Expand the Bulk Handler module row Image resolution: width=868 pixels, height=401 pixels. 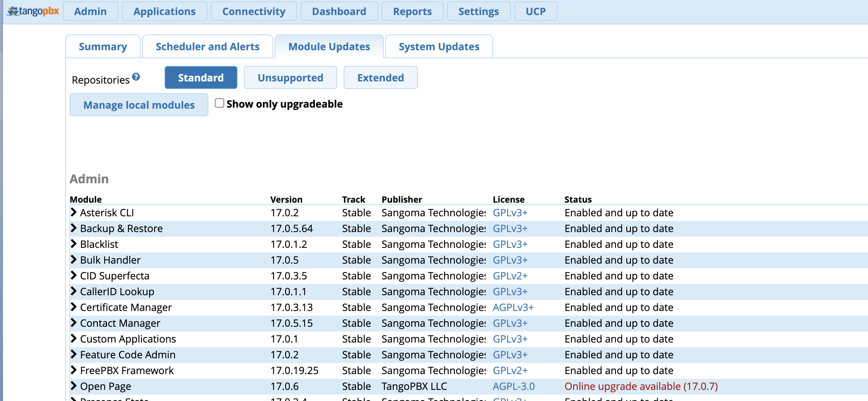click(x=74, y=260)
